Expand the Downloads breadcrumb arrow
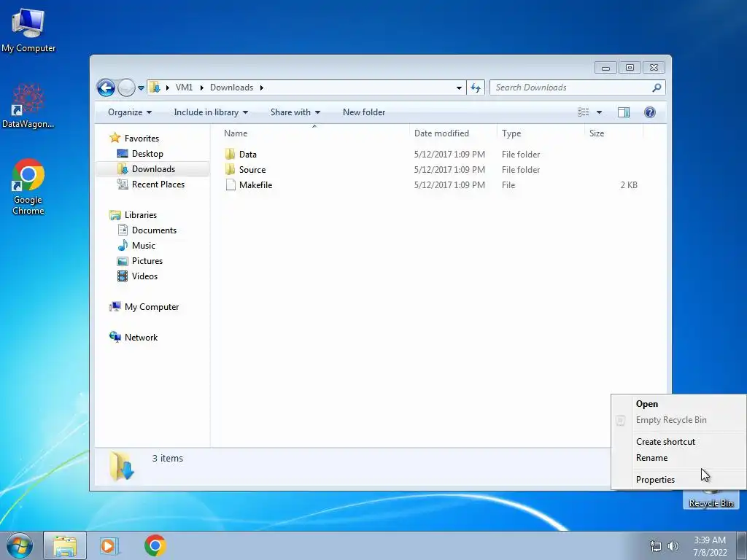This screenshot has height=560, width=747. [x=262, y=87]
